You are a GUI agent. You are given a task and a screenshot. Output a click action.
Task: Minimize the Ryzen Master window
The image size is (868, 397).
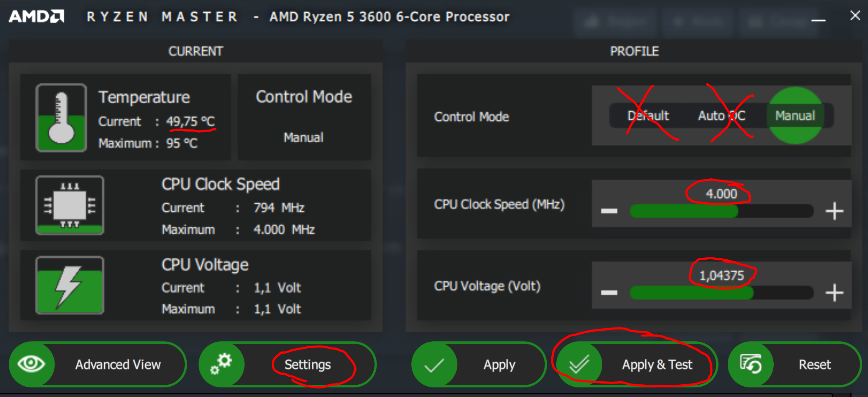pyautogui.click(x=818, y=18)
